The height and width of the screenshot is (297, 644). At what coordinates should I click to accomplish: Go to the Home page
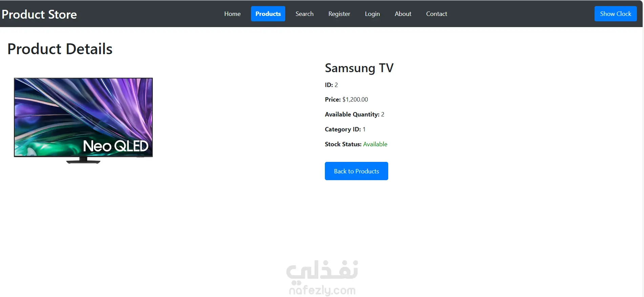(x=232, y=14)
